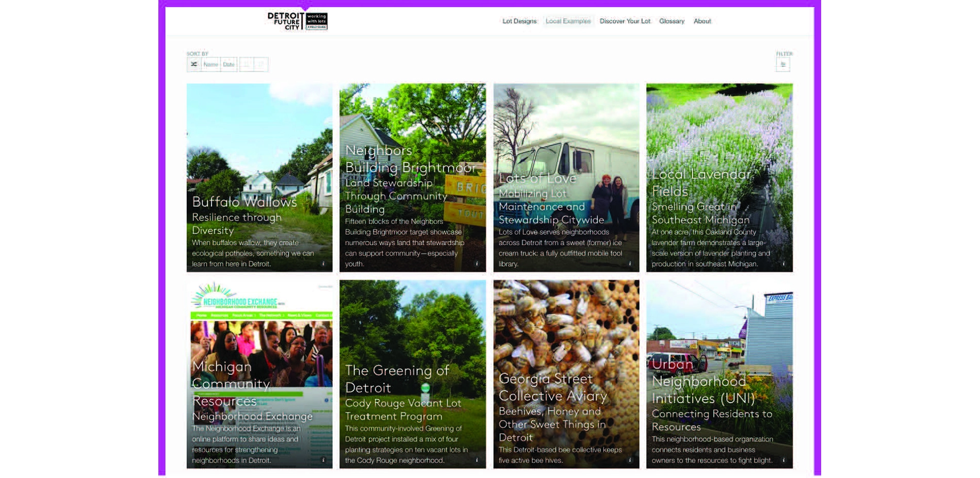Select the Local Examples tab
The image size is (980, 478).
(568, 21)
